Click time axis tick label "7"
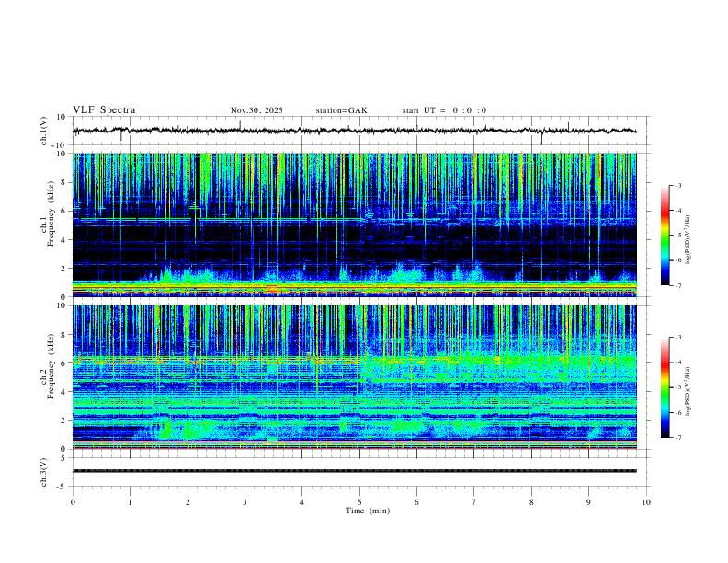Viewport: 728px width, 563px height. point(474,502)
